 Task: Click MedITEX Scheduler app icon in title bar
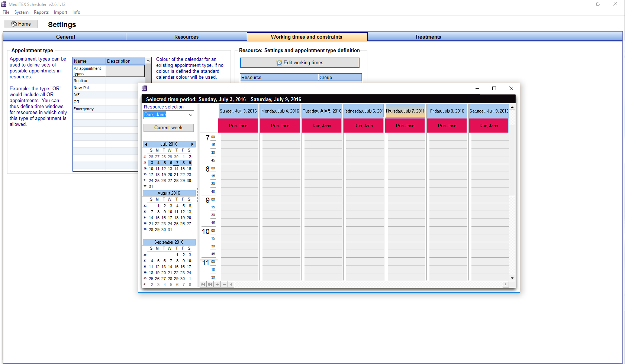coord(4,4)
